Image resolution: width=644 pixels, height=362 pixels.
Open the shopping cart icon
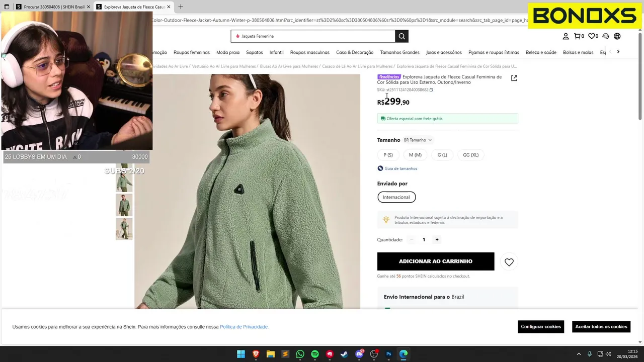tap(579, 36)
